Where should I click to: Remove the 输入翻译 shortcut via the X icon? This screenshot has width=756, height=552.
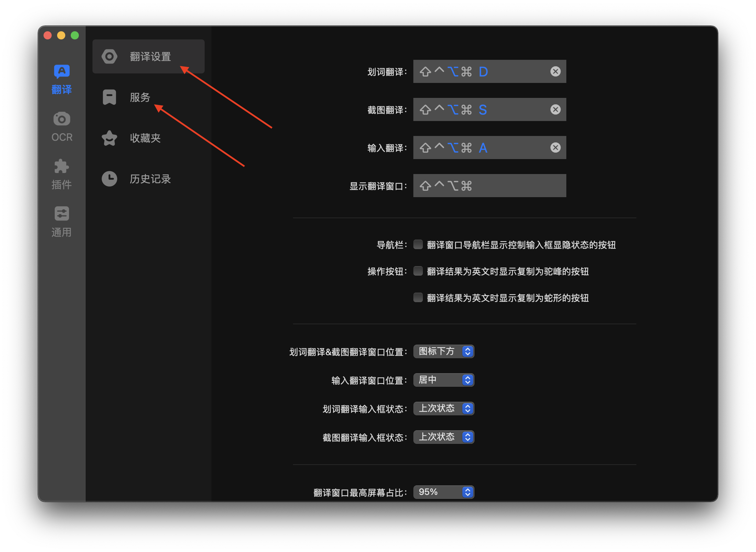tap(555, 148)
